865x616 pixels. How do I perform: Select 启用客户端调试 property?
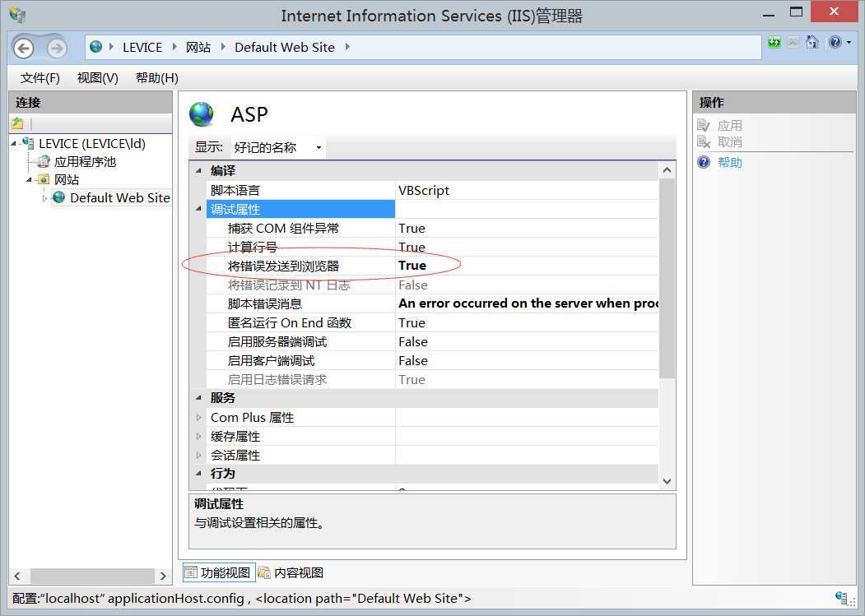click(433, 360)
